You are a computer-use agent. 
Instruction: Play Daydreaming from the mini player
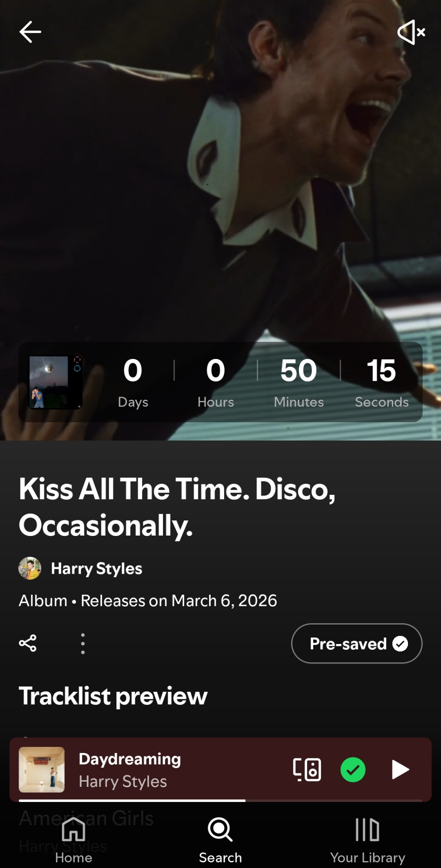(400, 769)
